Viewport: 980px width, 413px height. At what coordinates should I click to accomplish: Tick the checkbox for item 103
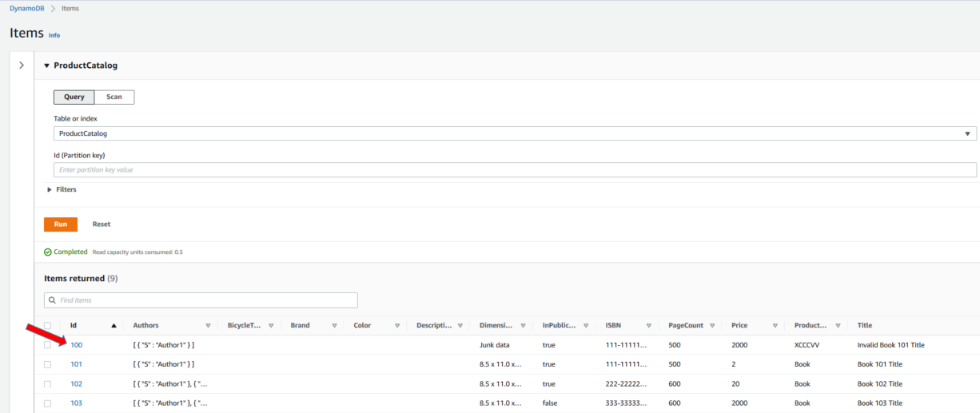coord(47,403)
